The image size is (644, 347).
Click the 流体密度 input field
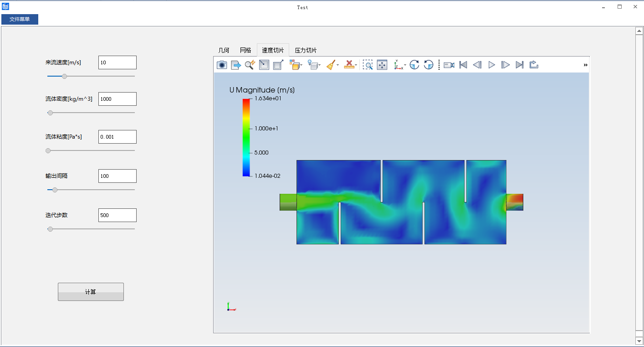coord(118,99)
